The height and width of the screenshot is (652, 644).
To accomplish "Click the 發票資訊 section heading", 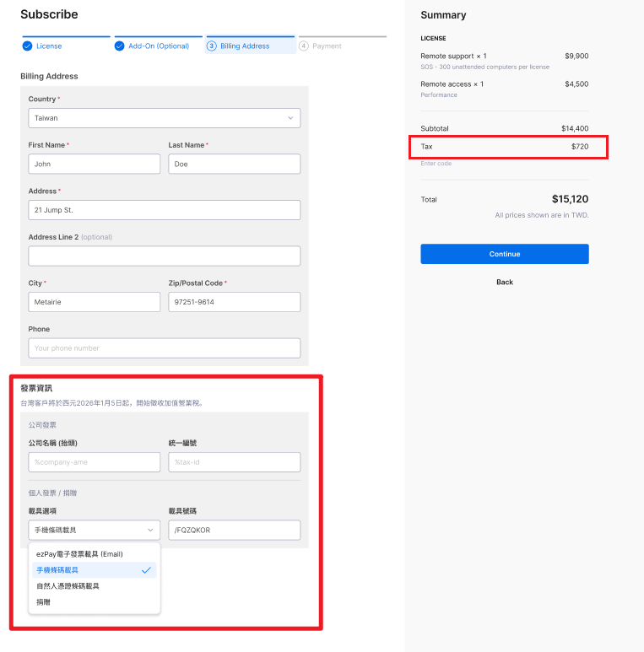I will tap(36, 388).
